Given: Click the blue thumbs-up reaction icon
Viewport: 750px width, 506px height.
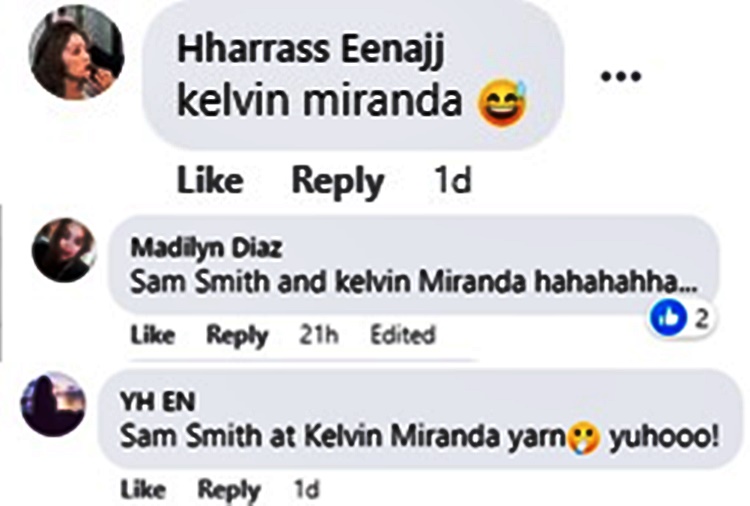Looking at the screenshot, I should pyautogui.click(x=668, y=316).
